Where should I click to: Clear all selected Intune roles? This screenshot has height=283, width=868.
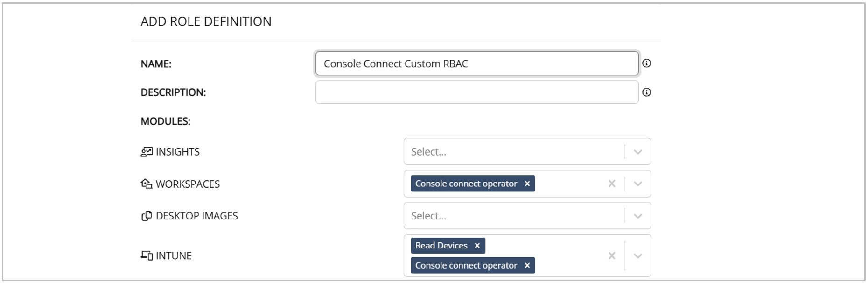click(x=611, y=256)
